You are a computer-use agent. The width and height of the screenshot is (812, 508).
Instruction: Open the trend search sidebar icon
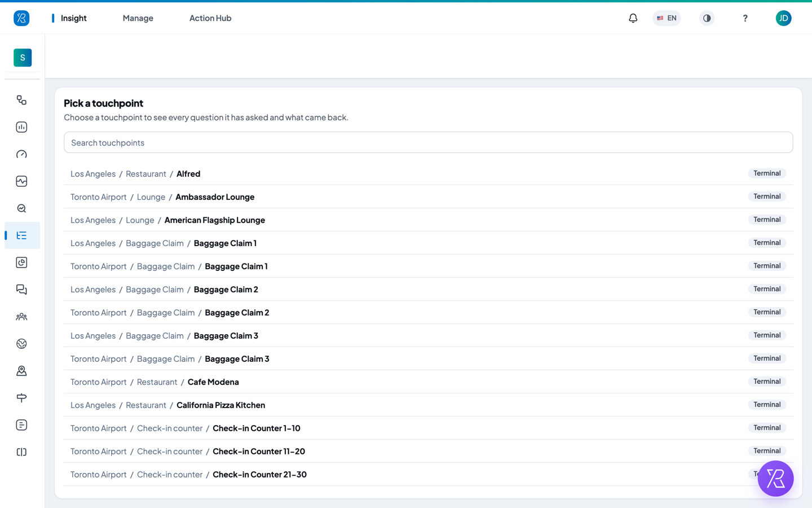(21, 208)
